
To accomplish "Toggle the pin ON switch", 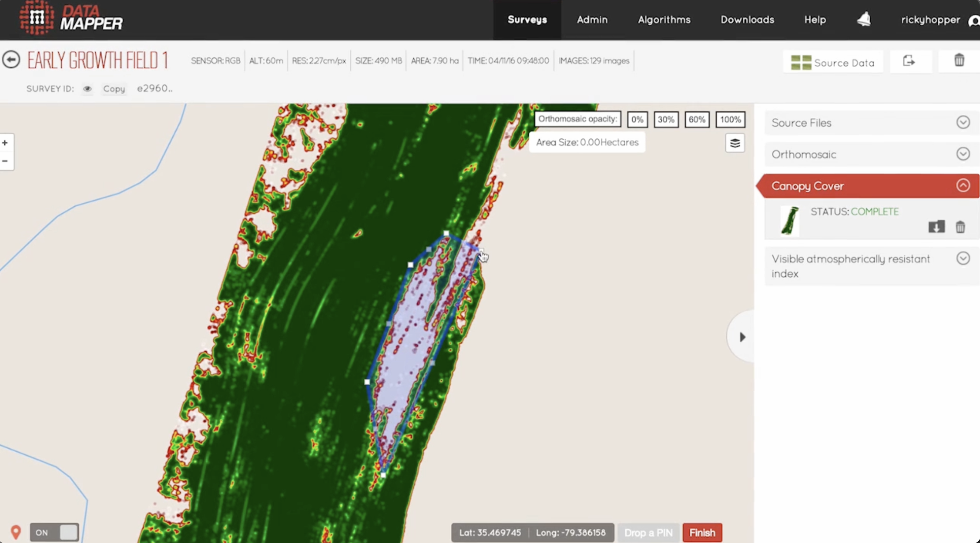I will pos(55,532).
